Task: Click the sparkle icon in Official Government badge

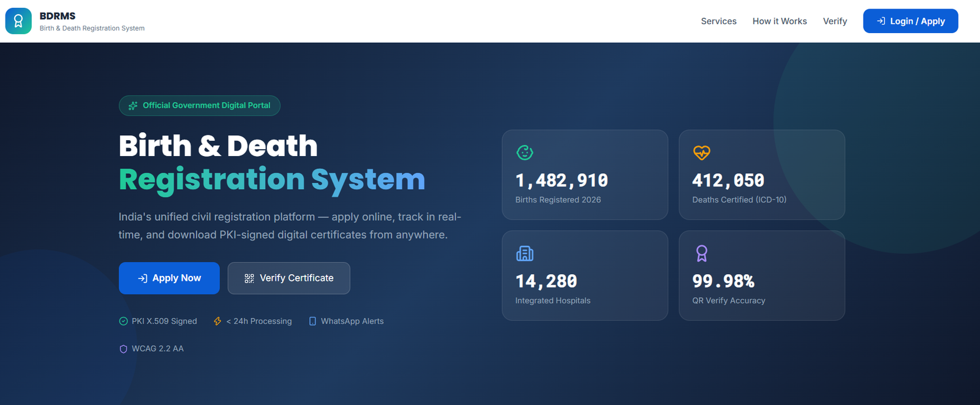Action: [x=133, y=106]
